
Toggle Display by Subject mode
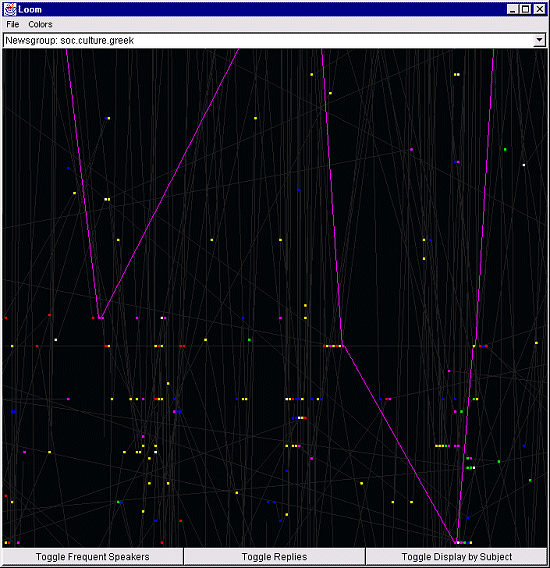click(x=457, y=557)
